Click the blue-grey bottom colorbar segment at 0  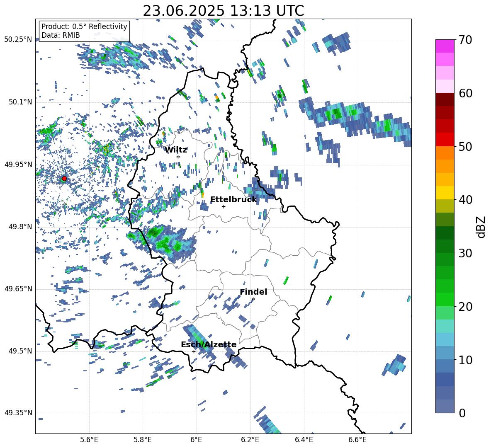(x=445, y=406)
